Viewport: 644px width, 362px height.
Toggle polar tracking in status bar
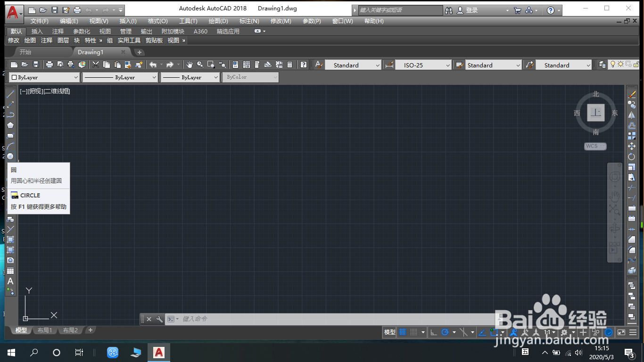[445, 332]
